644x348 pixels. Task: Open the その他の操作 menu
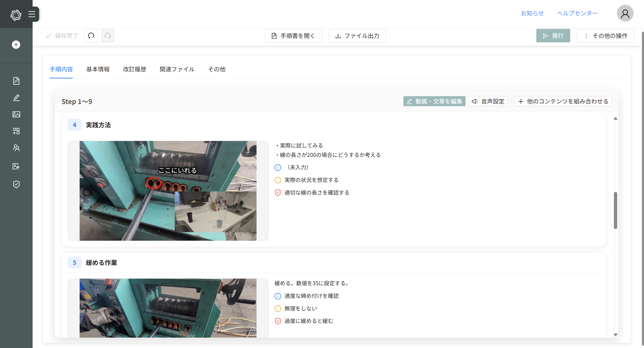(x=605, y=36)
